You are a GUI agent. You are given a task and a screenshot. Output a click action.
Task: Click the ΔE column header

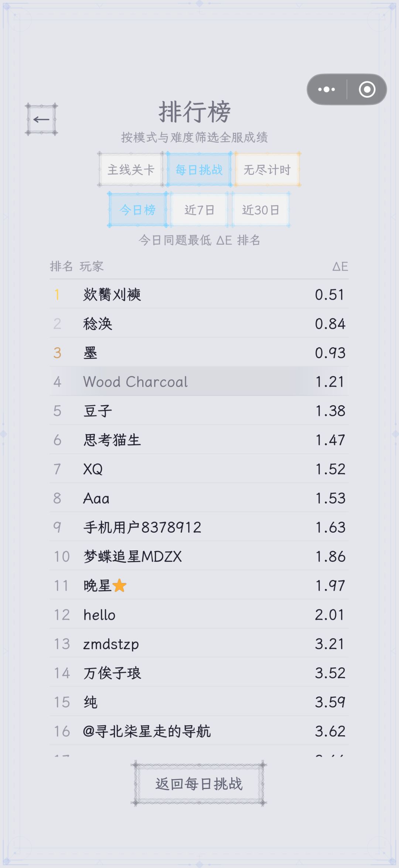pos(340,266)
